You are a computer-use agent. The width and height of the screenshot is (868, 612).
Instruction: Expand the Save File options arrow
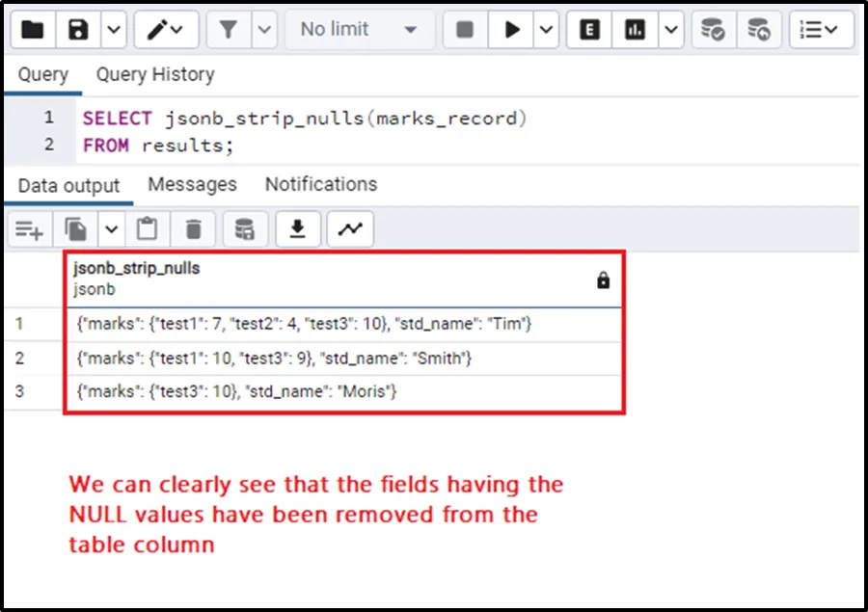pyautogui.click(x=113, y=30)
